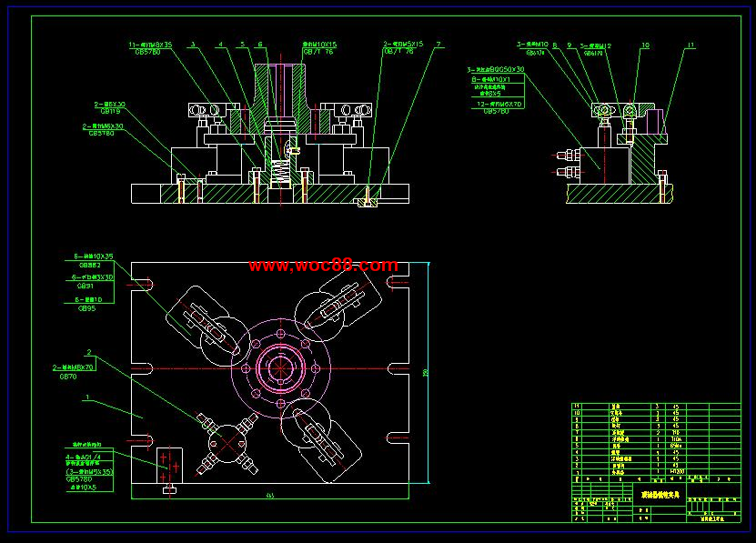Click part callout number '3' in front view
756x543 pixels.
point(193,45)
